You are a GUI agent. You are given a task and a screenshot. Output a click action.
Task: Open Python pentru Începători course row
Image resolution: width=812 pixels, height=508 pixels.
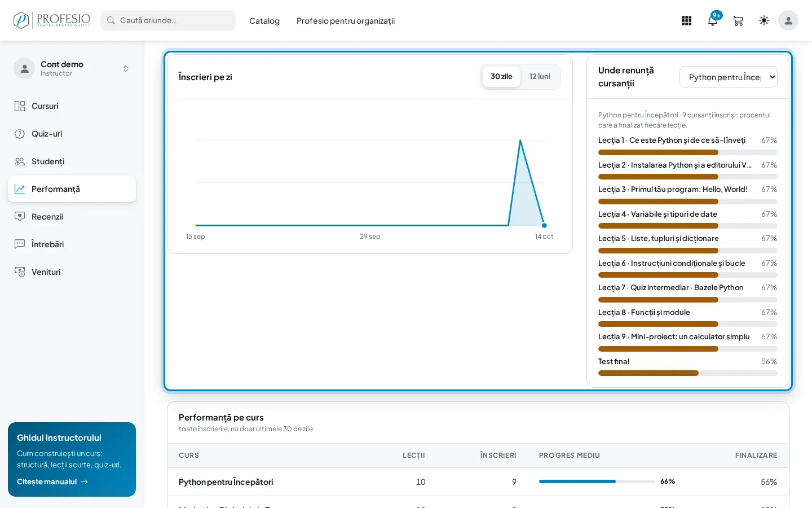[x=478, y=482]
